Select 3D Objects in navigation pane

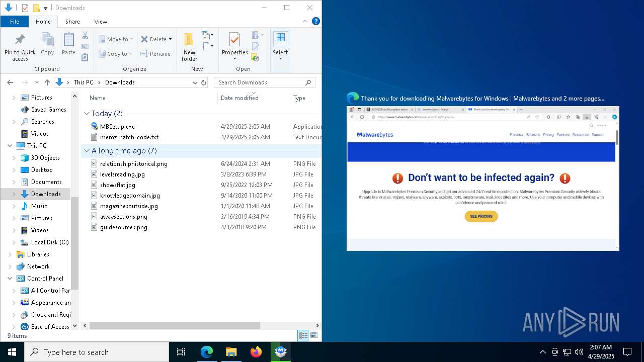click(45, 158)
